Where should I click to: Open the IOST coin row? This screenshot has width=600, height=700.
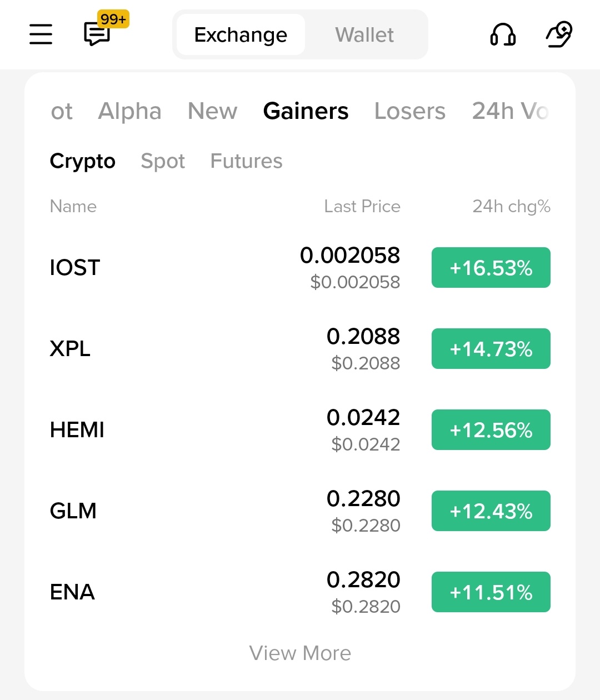tap(75, 268)
